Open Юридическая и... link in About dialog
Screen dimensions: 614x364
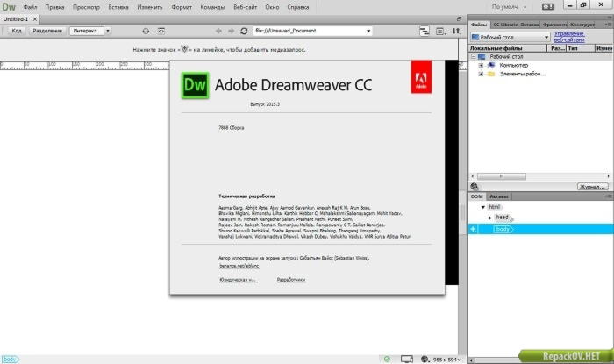tap(238, 280)
